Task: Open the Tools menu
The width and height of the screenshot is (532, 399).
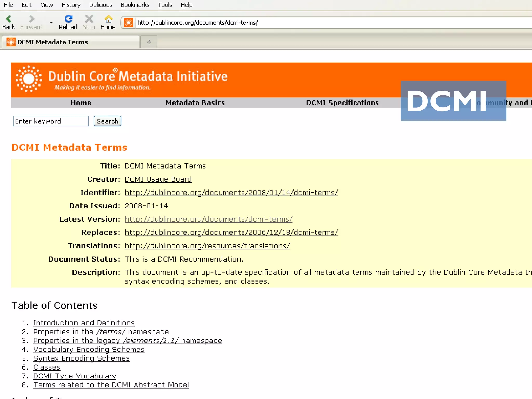Action: (x=165, y=5)
